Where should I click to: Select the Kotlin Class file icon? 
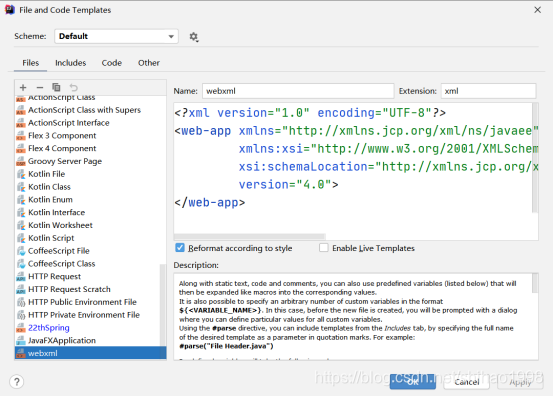pyautogui.click(x=21, y=187)
